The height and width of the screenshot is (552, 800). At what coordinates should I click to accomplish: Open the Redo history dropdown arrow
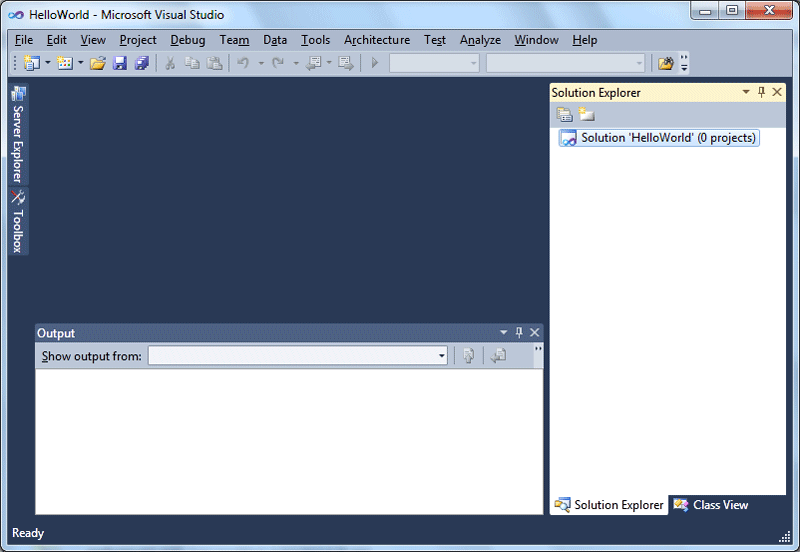click(295, 63)
